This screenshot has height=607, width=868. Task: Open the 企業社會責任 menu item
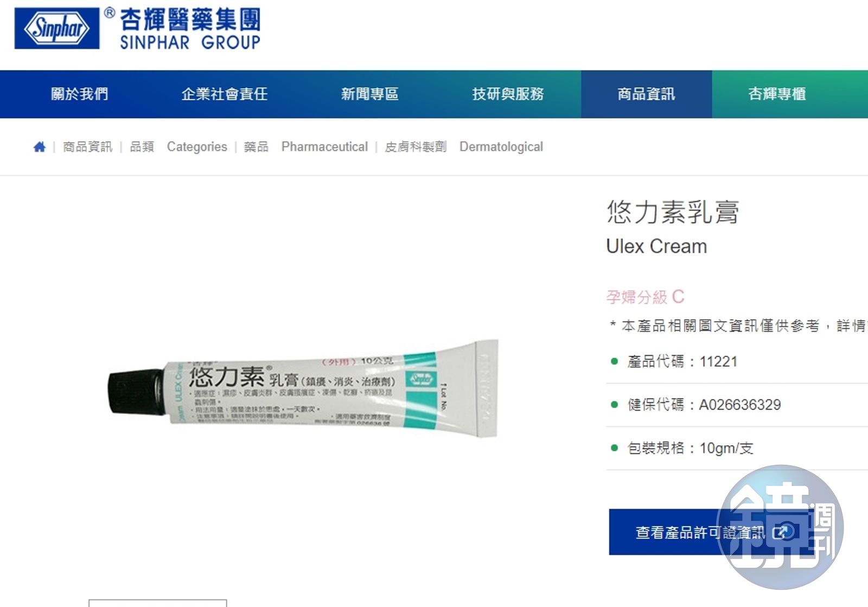tap(225, 94)
